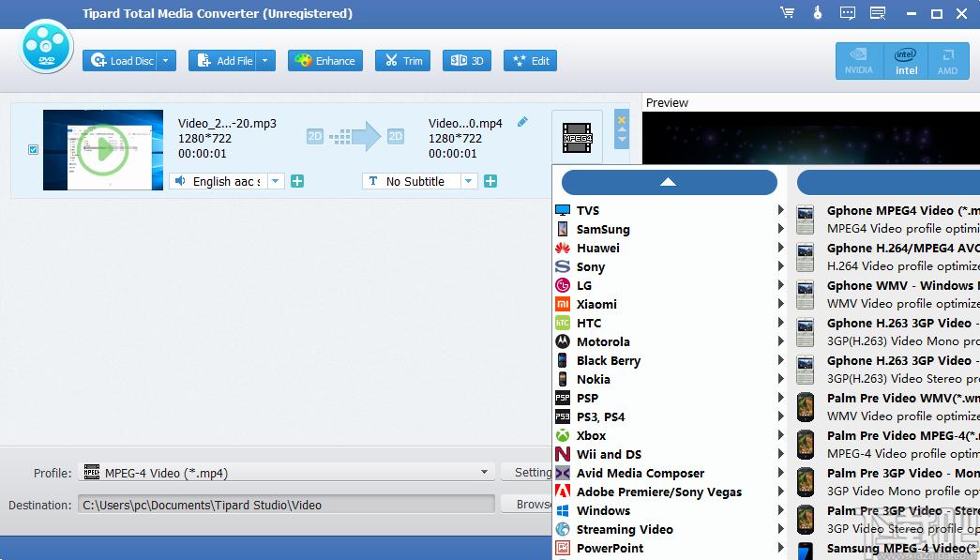Image resolution: width=980 pixels, height=560 pixels.
Task: Click the Avid Media Composer icon
Action: [x=563, y=473]
